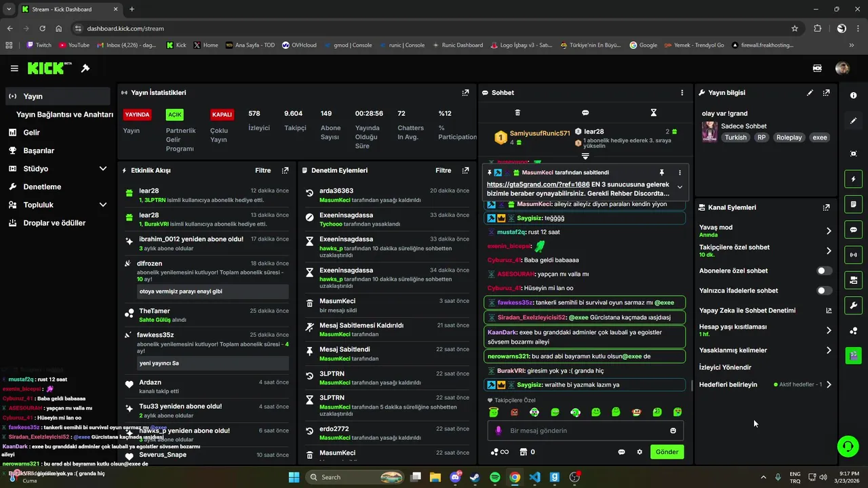Viewport: 868px width, 488px height.
Task: Click the microphone icon in message box
Action: 498,430
